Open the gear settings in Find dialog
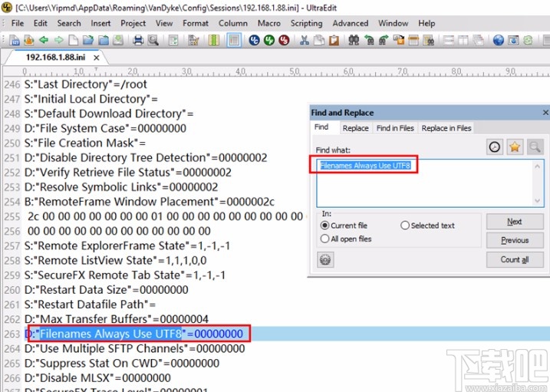Viewport: 550px width, 392px height. (324, 260)
